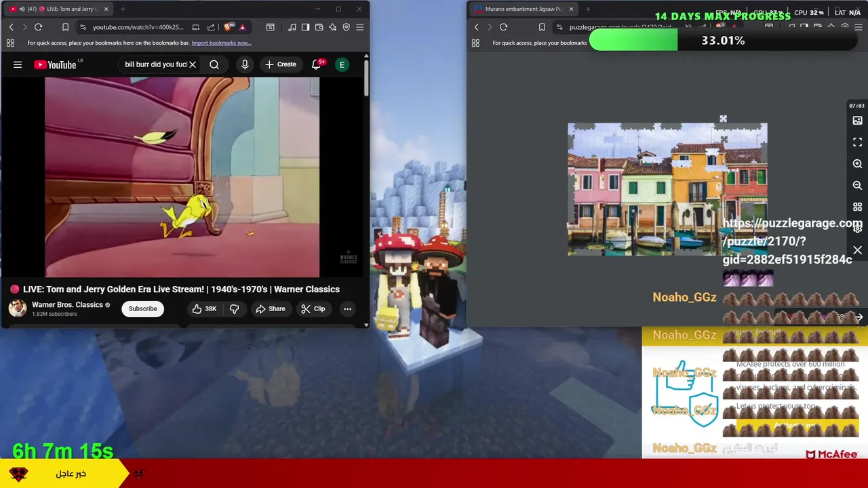Open the YouTube account avatar E

[342, 64]
